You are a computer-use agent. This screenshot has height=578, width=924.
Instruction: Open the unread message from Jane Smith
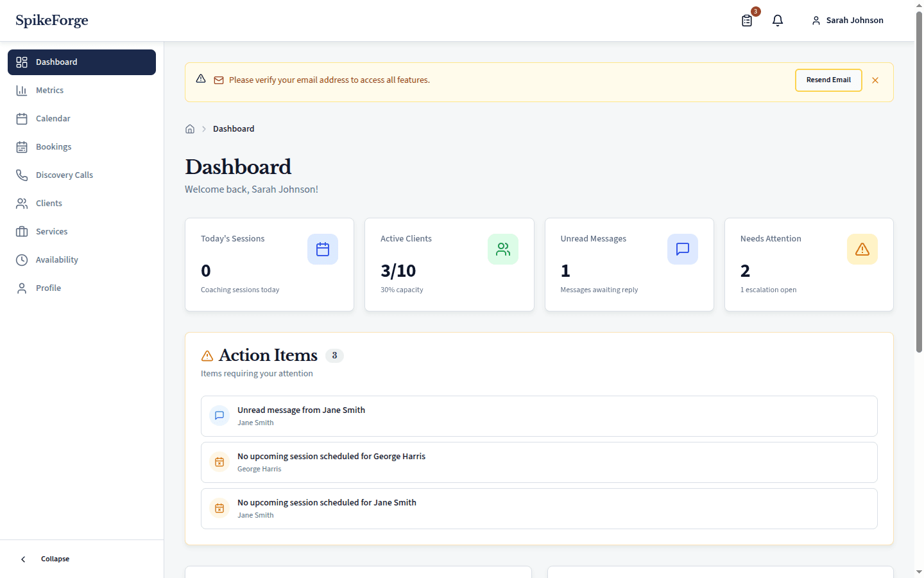[539, 416]
